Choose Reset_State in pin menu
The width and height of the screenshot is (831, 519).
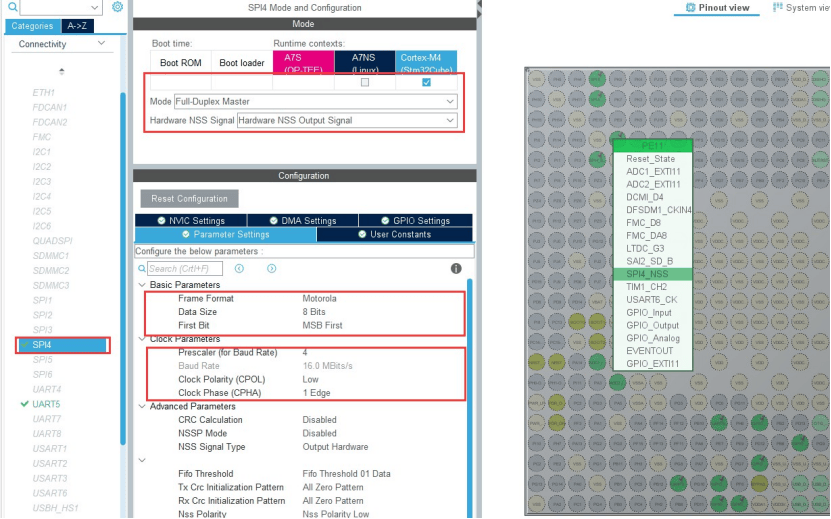click(653, 159)
